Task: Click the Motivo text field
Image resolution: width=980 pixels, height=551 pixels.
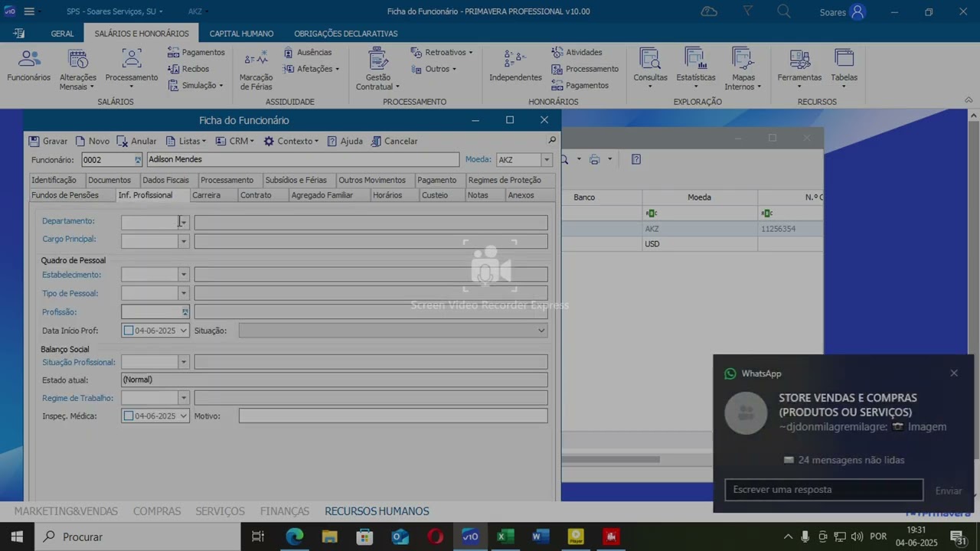Action: [x=393, y=416]
